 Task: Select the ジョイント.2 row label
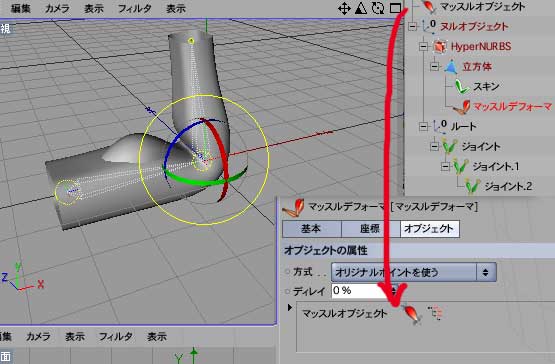[508, 186]
